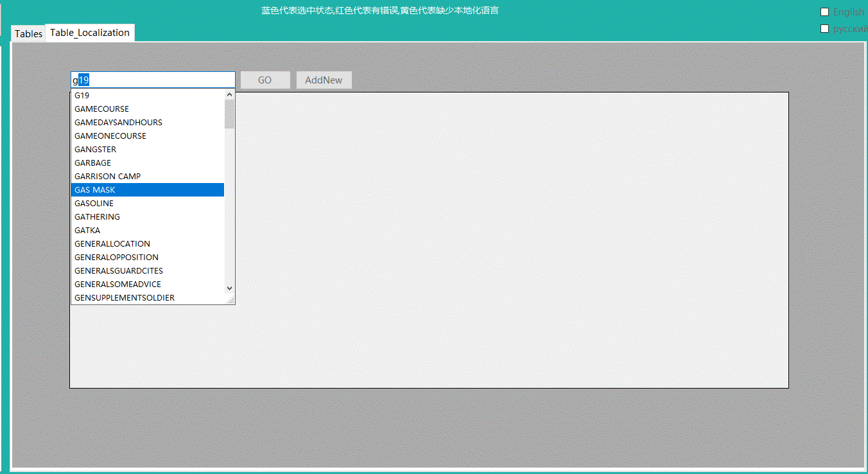Enable the English checkbox
Image resolution: width=868 pixels, height=474 pixels.
point(825,12)
